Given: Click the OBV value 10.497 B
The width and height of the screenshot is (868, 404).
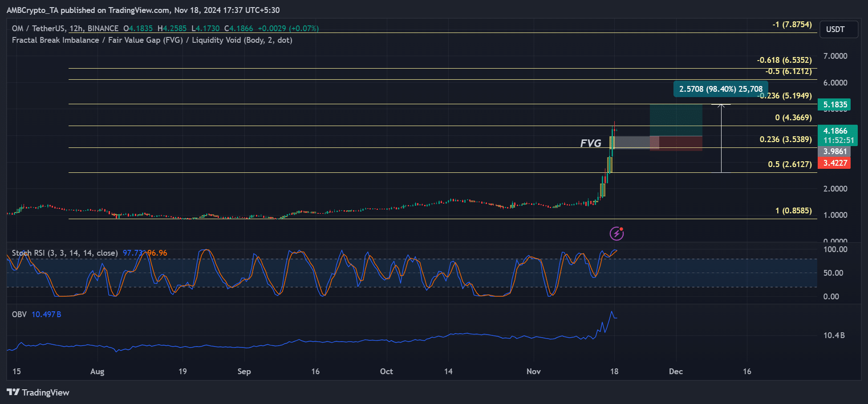Looking at the screenshot, I should [46, 314].
